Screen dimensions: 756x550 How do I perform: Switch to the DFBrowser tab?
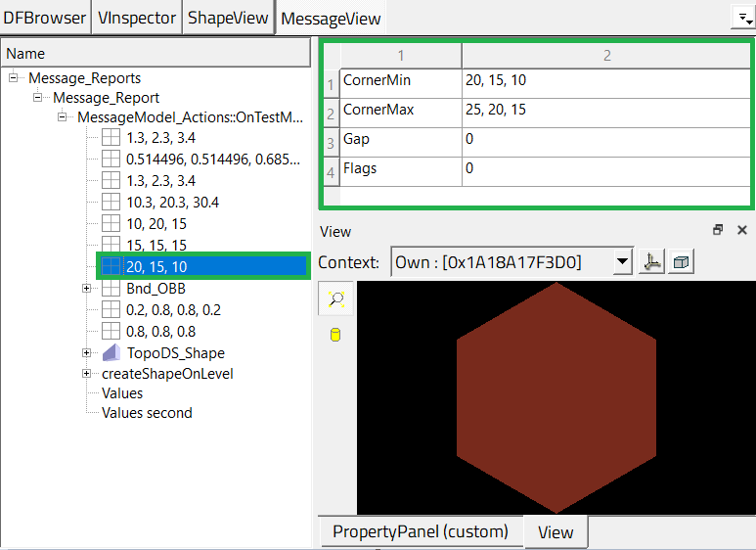[45, 18]
